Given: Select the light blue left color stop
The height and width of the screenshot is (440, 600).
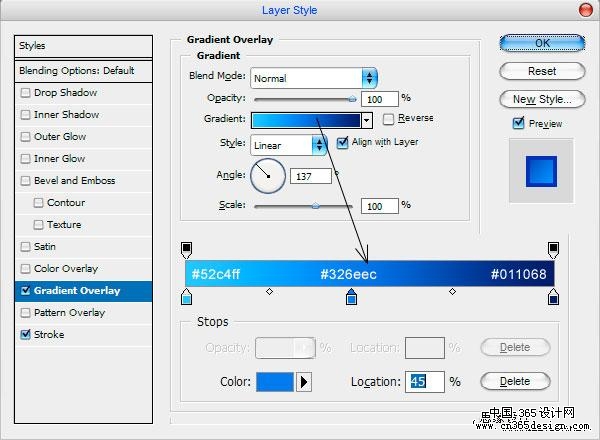Looking at the screenshot, I should 186,297.
